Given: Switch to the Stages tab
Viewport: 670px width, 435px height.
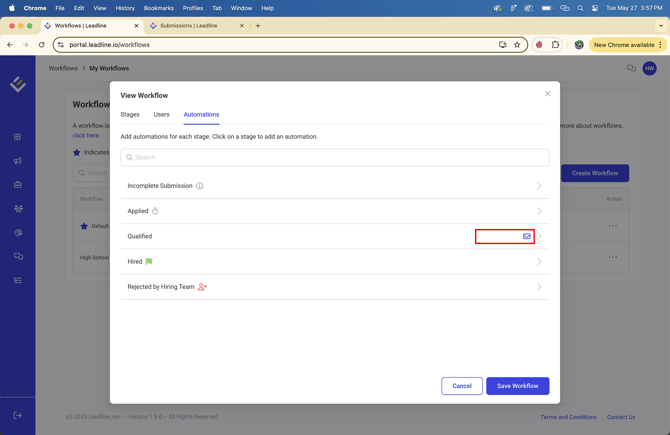Looking at the screenshot, I should tap(130, 115).
